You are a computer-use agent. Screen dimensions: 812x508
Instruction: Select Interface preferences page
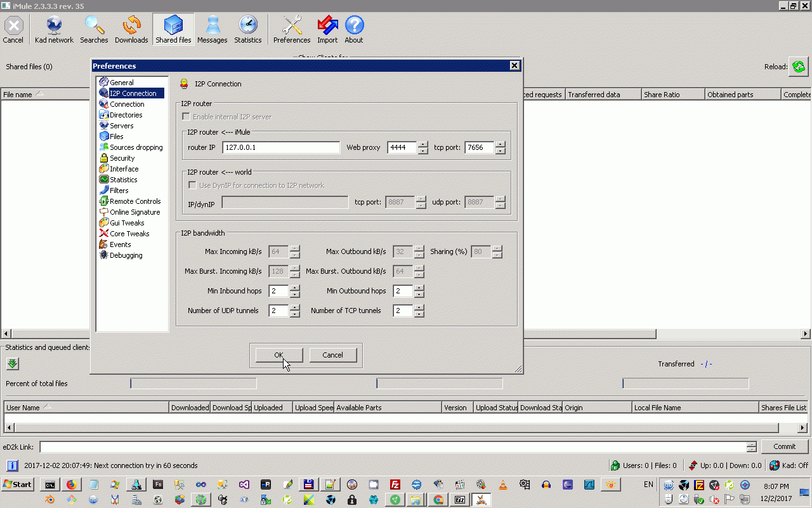tap(124, 169)
